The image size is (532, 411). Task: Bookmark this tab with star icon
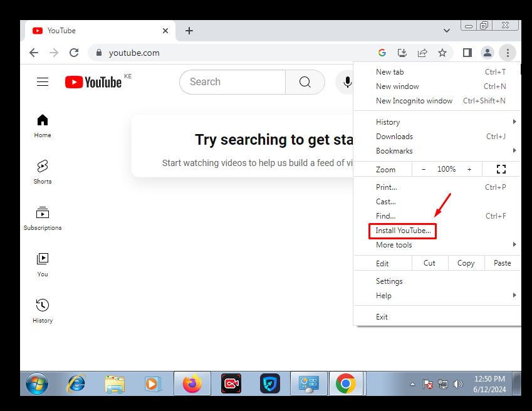442,53
